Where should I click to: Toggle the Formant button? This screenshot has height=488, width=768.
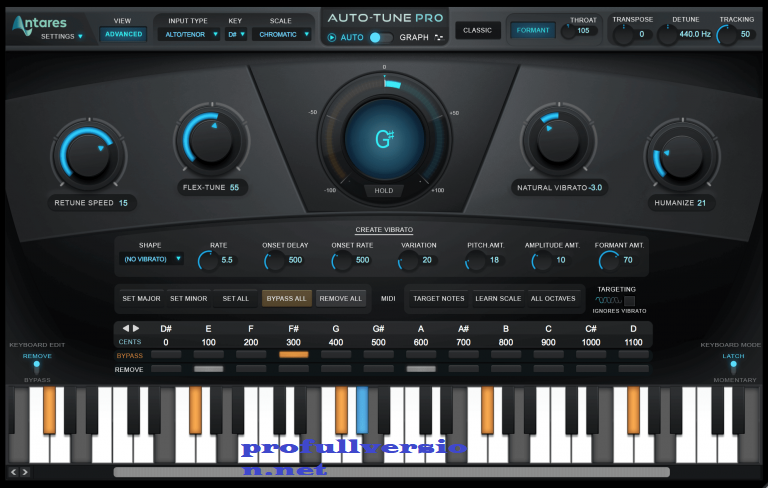coord(533,30)
